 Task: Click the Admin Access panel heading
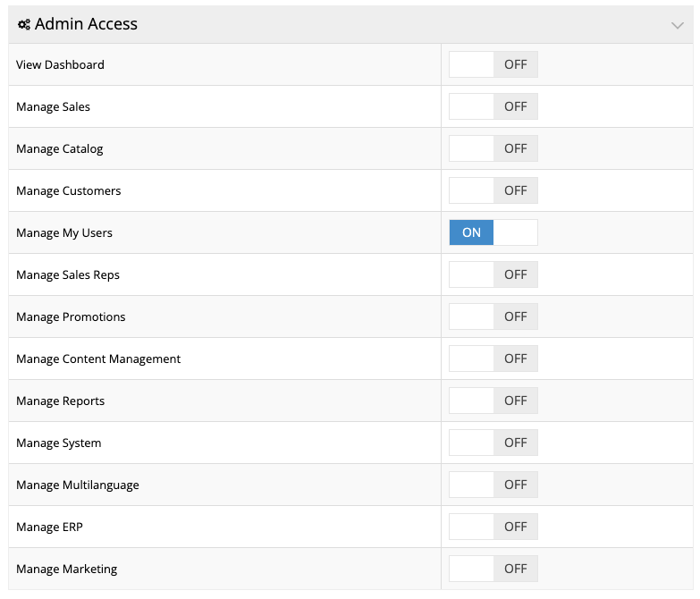(x=86, y=25)
